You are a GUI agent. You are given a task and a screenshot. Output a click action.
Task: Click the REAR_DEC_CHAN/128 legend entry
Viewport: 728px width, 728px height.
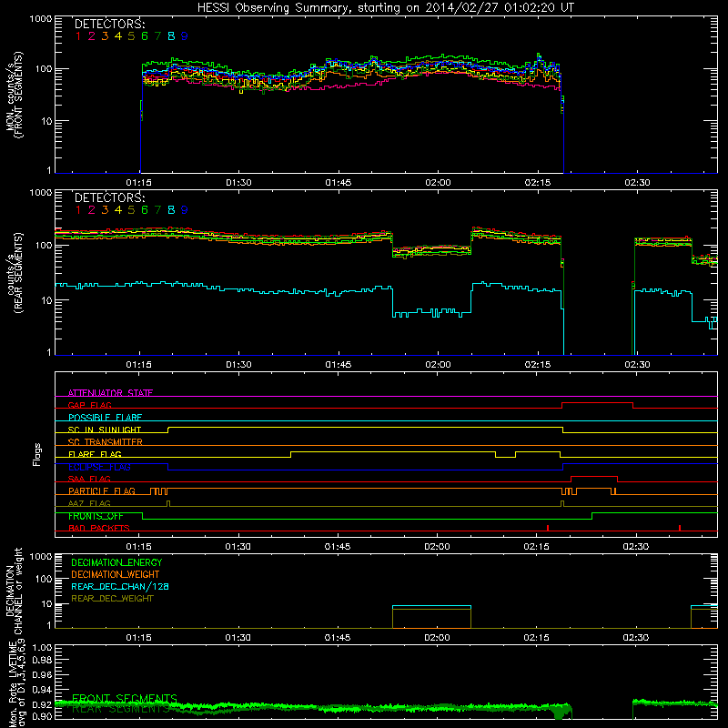coord(120,587)
